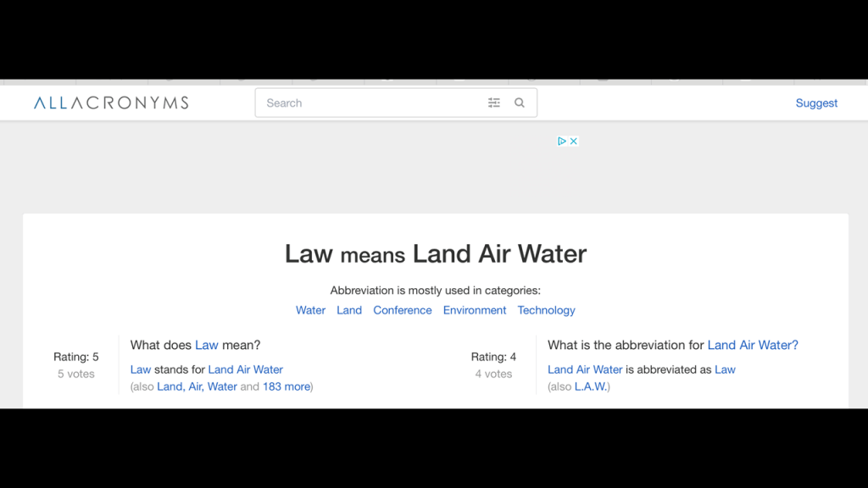Click the AdChoices triangle icon
Screen dimensions: 868x488
[561, 141]
